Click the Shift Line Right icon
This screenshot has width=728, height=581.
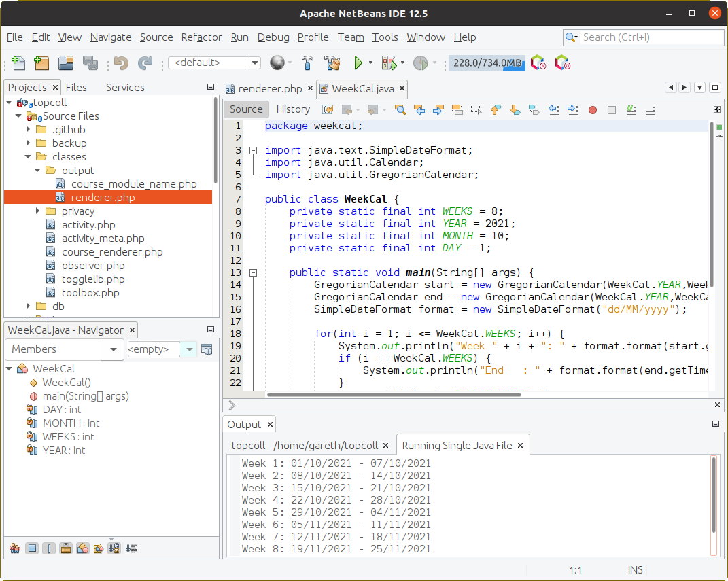coord(573,109)
